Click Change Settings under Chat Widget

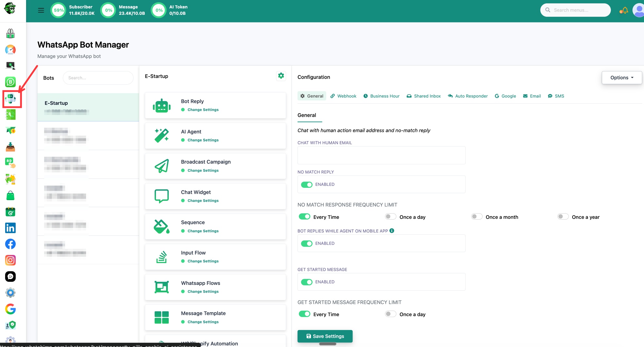(x=203, y=201)
